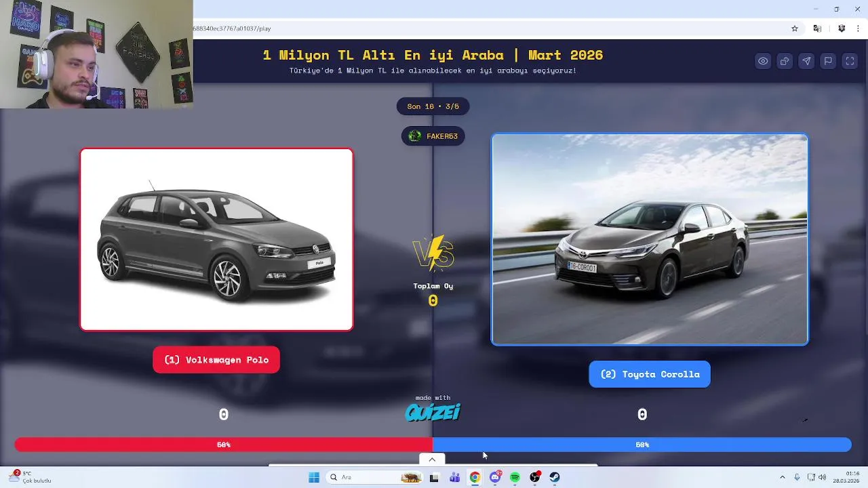Expand the upward chevron panel at bottom center
This screenshot has height=488, width=868.
(x=432, y=460)
